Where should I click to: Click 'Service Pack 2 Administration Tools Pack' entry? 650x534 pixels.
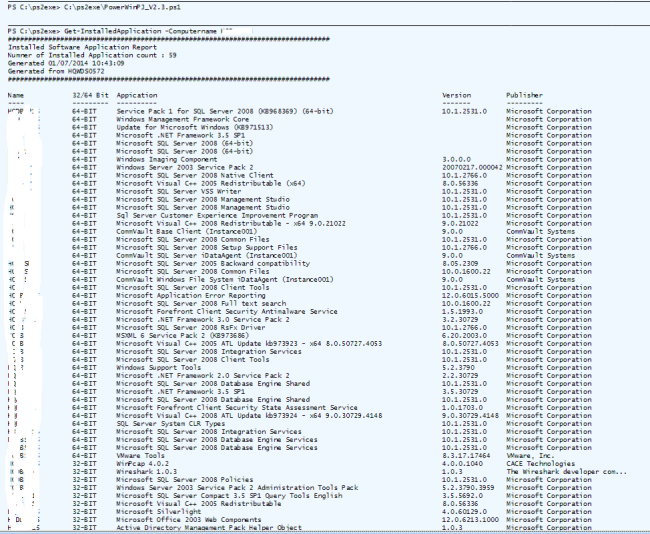pos(277,488)
